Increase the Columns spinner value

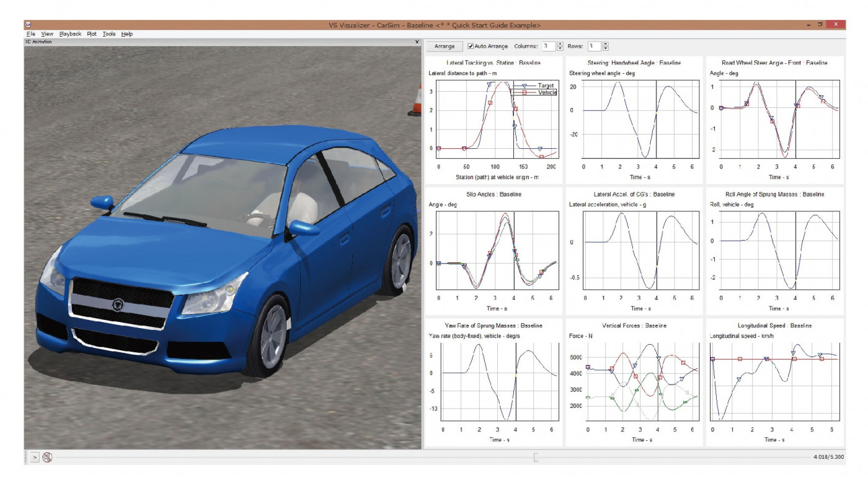tap(560, 44)
